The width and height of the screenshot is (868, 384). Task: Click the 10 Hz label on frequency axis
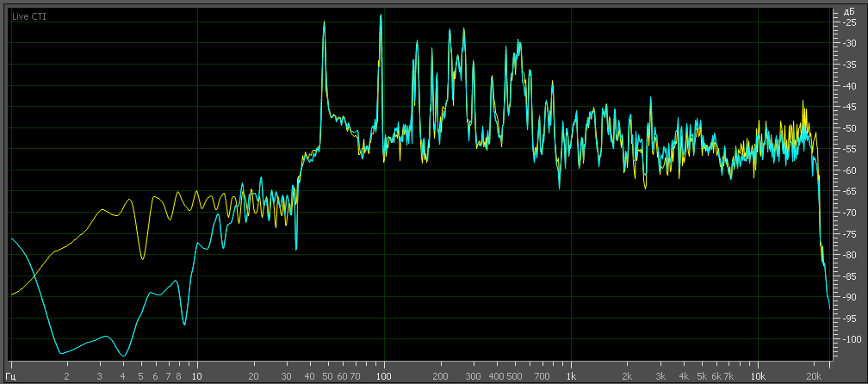point(196,376)
